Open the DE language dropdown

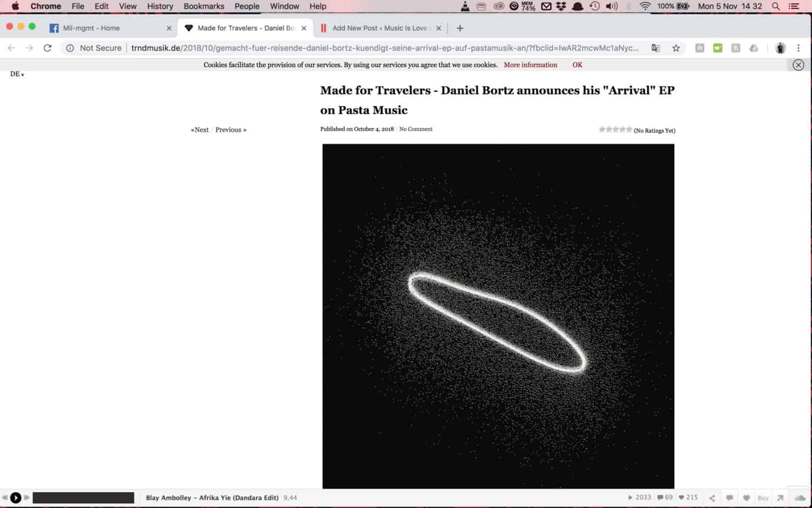click(x=17, y=74)
